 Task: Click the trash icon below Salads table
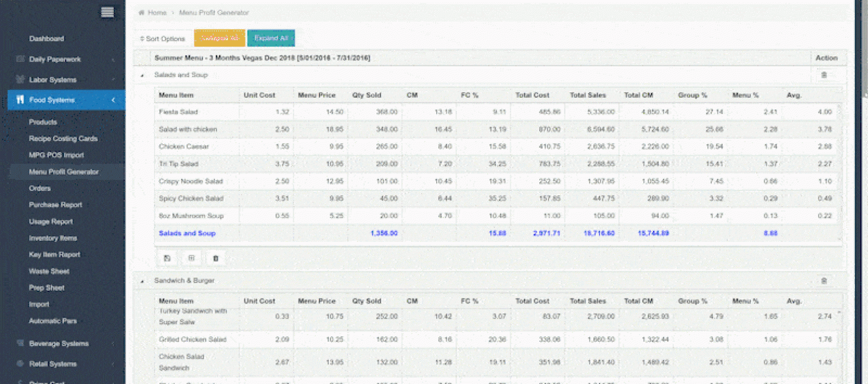pos(215,258)
